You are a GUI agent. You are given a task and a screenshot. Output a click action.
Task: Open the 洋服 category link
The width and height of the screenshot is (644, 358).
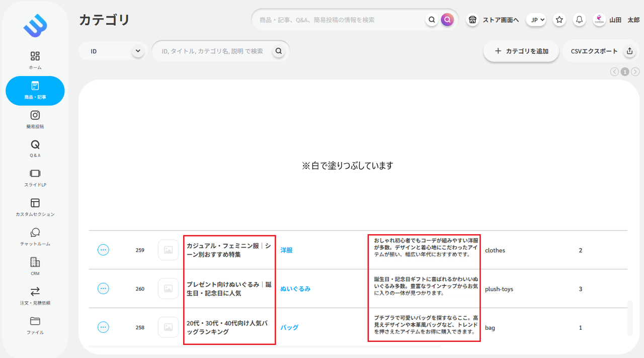286,250
